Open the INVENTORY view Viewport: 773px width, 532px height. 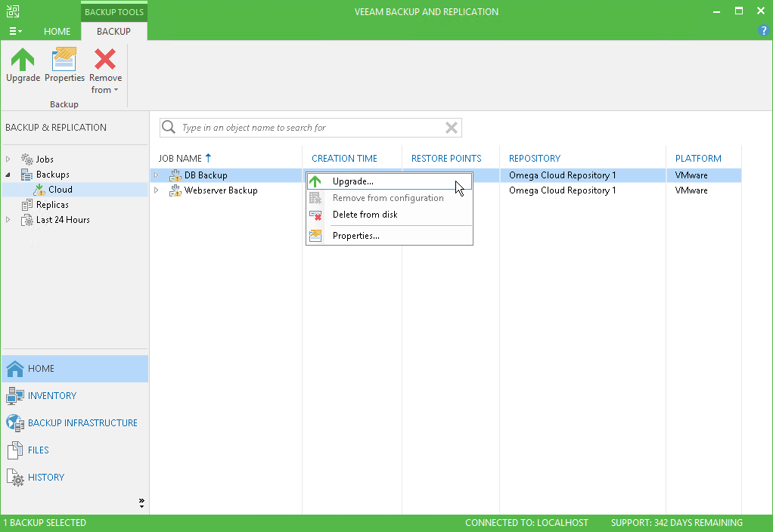(75, 395)
